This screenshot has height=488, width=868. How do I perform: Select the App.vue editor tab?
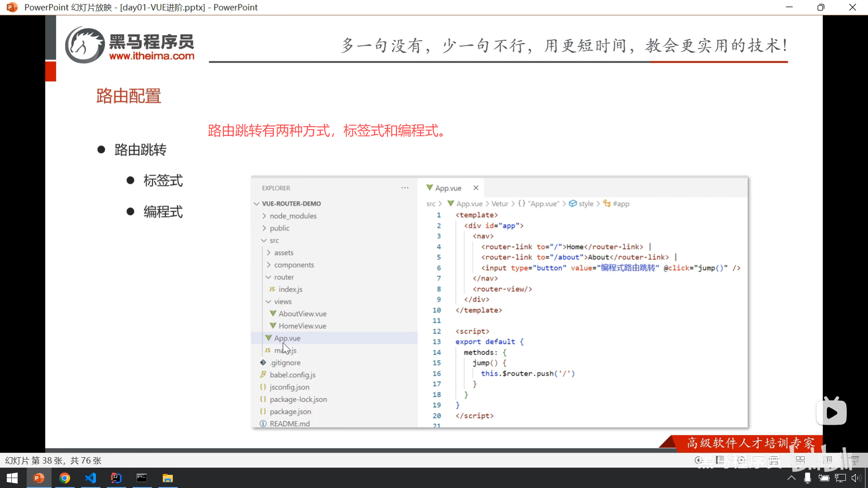coord(448,188)
